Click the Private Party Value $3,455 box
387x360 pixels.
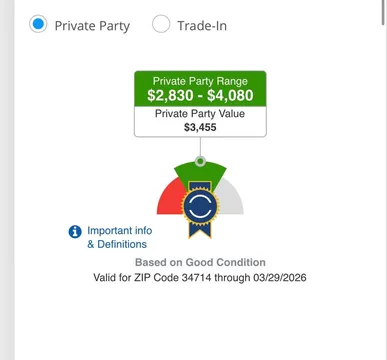[x=200, y=121]
